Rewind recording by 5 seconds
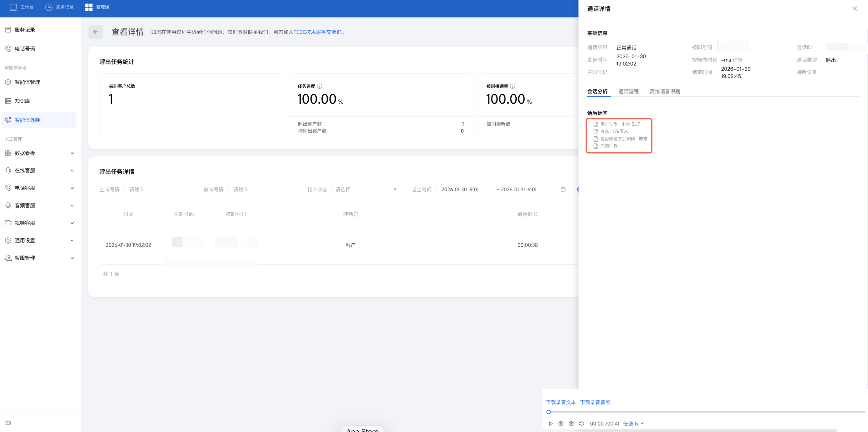868x432 pixels. [x=561, y=424]
